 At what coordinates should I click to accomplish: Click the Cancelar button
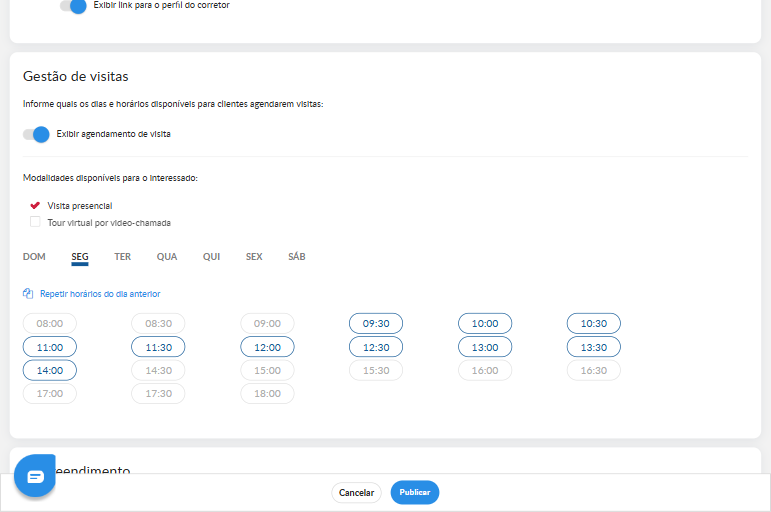click(x=356, y=492)
